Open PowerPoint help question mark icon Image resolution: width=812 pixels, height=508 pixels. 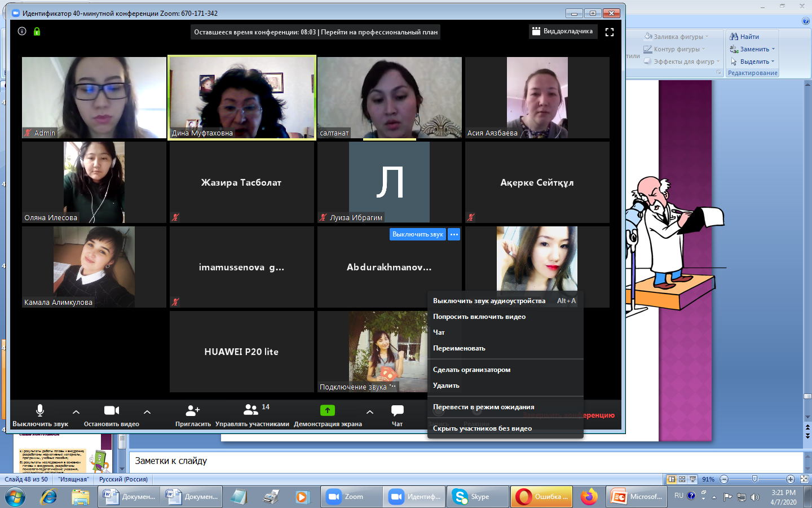click(x=806, y=21)
